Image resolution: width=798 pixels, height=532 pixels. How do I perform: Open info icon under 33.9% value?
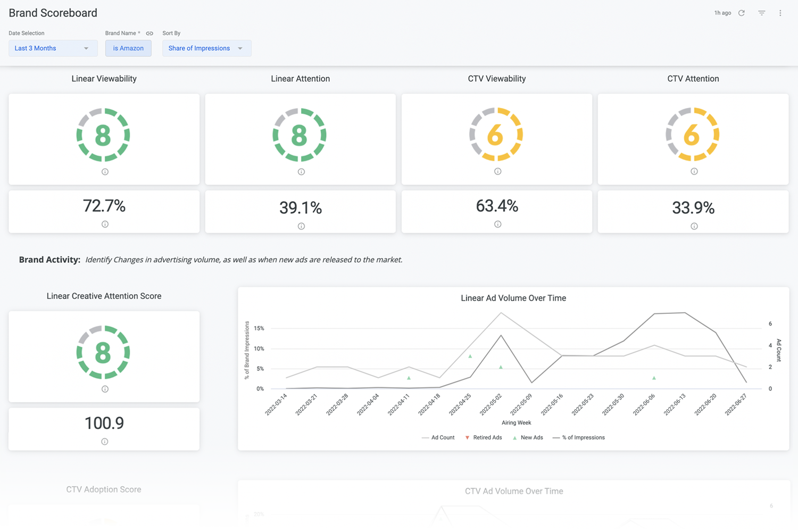coord(694,226)
